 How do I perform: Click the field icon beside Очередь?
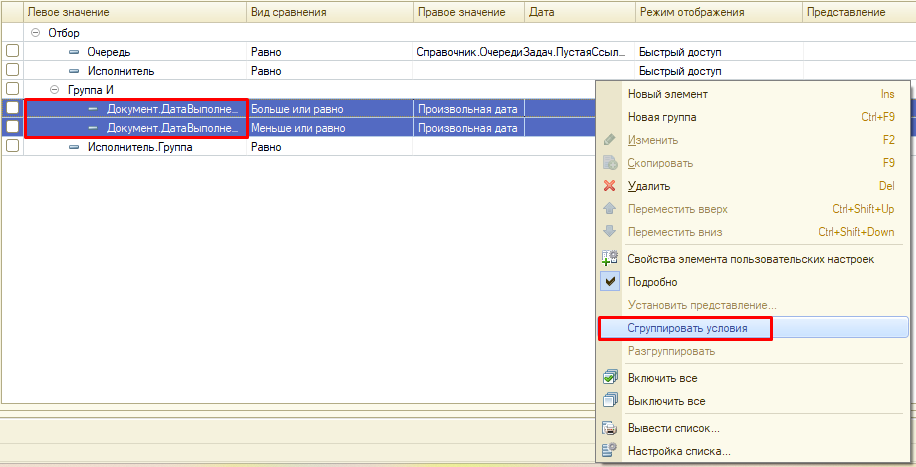(x=74, y=52)
